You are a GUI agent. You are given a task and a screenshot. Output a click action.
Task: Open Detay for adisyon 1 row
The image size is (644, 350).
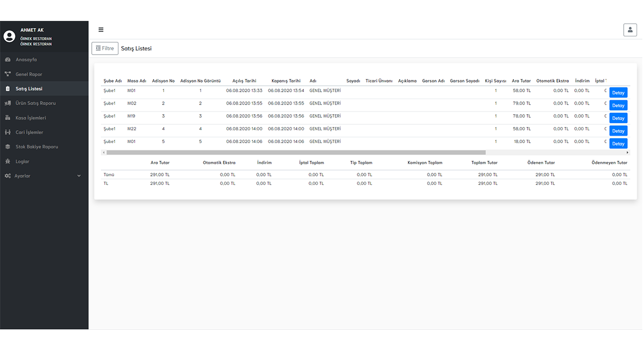click(618, 93)
